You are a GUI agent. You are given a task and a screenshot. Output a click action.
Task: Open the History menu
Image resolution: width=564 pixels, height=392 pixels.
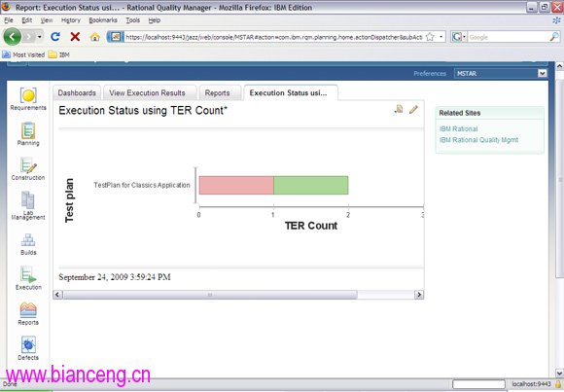click(70, 20)
